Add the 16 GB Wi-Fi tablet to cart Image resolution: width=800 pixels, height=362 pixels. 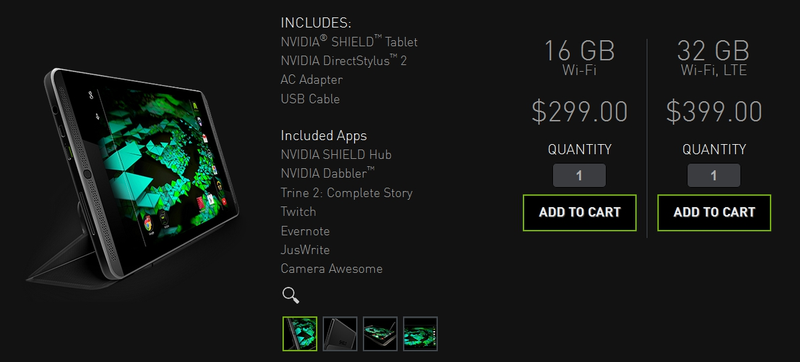580,213
